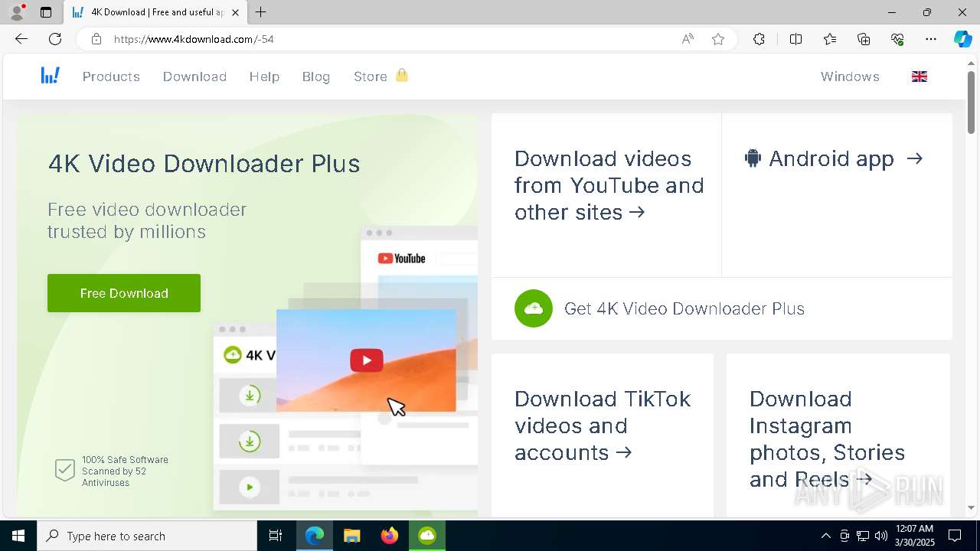Click the green Free Download button

124,293
